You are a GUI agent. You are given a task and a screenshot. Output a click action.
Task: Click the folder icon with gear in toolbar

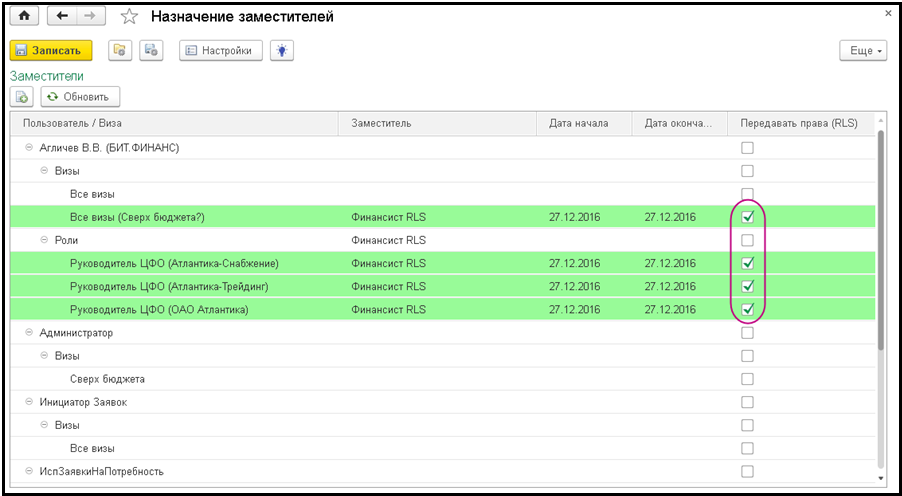point(120,50)
